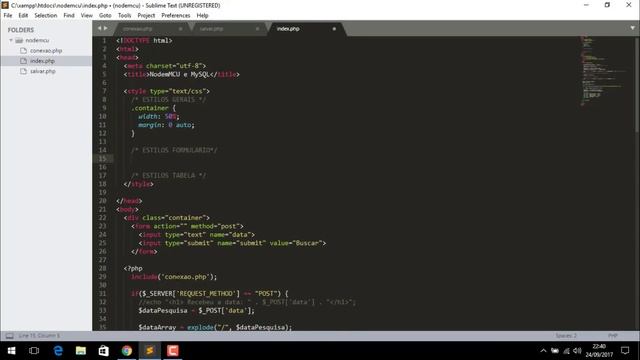Open the Tools menu
640x360 pixels.
click(x=124, y=16)
